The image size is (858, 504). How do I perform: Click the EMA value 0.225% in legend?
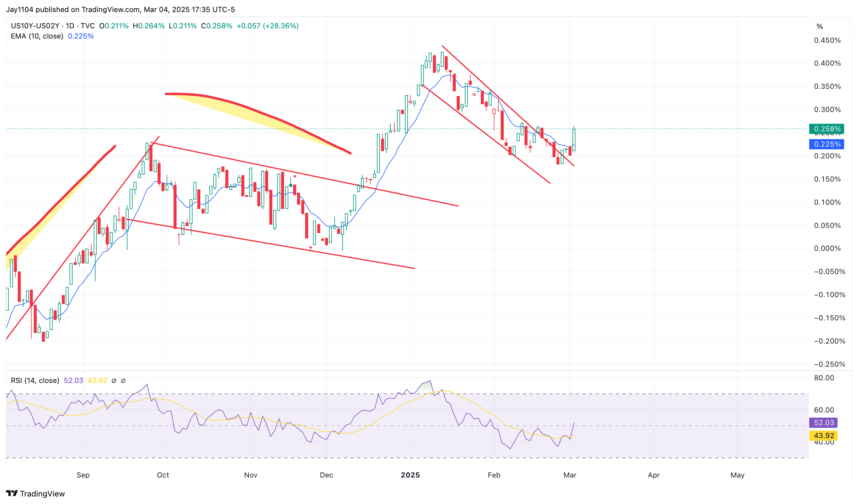tap(81, 36)
